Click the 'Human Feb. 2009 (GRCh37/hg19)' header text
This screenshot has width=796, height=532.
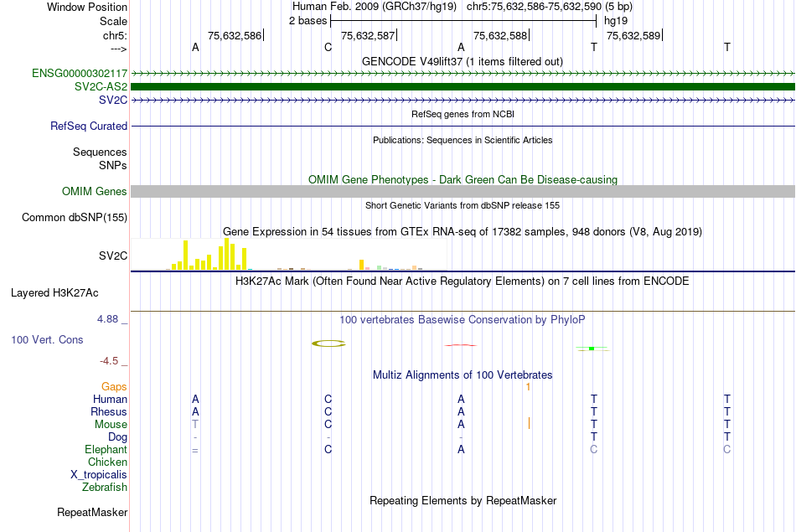375,7
